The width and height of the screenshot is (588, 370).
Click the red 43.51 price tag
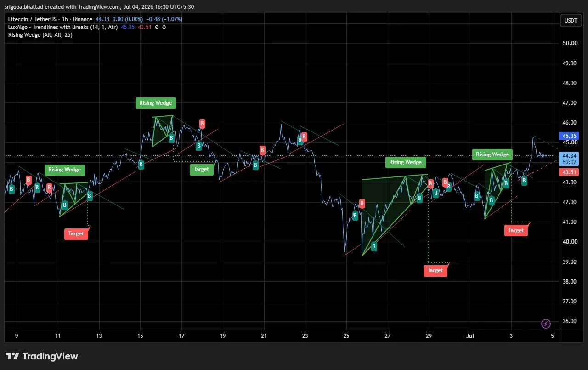[569, 172]
